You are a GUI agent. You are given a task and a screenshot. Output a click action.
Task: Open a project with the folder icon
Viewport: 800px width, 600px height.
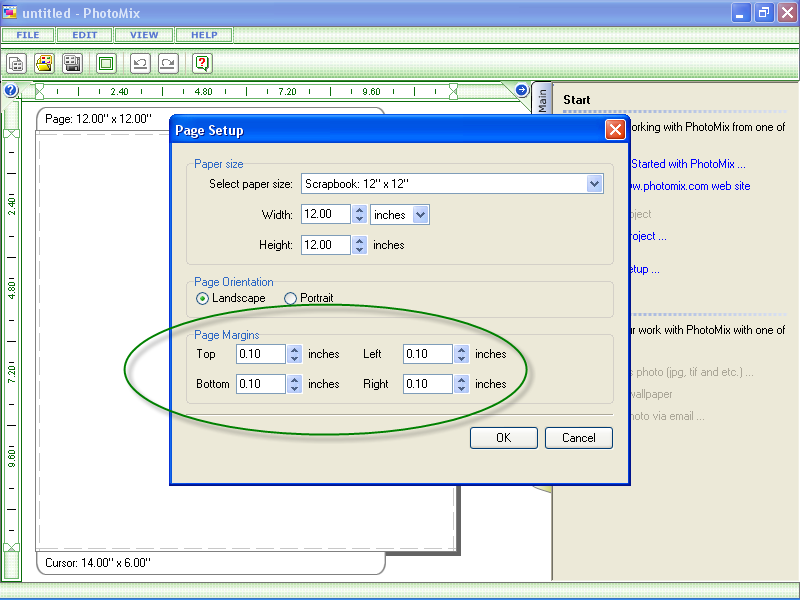[44, 64]
